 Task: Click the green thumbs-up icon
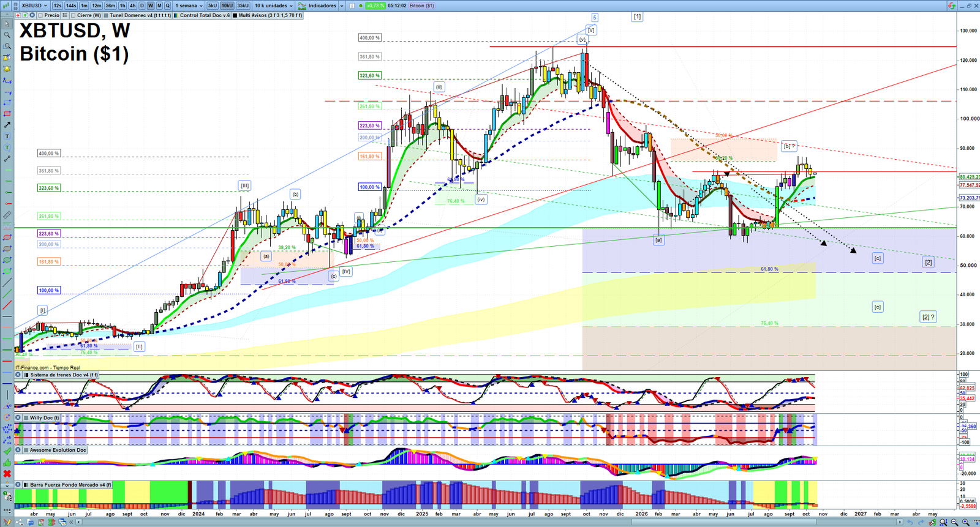pyautogui.click(x=7, y=462)
